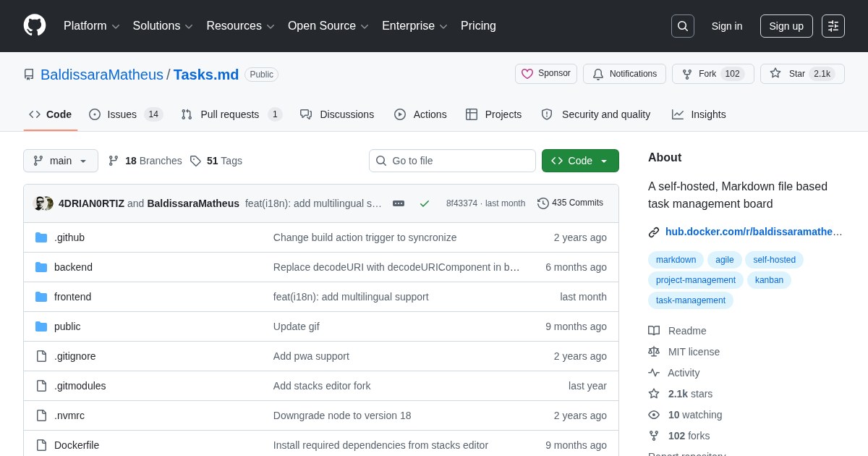Viewport: 868px width, 456px height.
Task: Select the task-management topic tag
Action: tap(691, 300)
